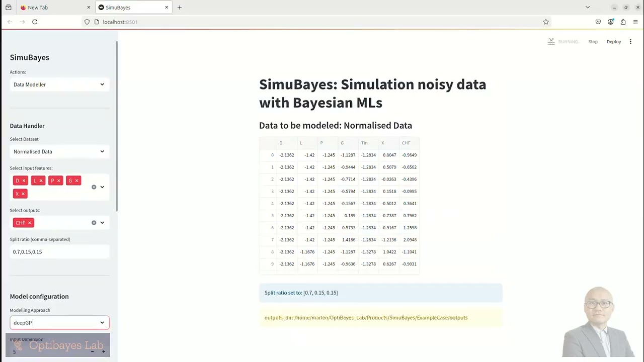The width and height of the screenshot is (644, 362).
Task: Remove the D input feature tag
Action: pyautogui.click(x=24, y=180)
